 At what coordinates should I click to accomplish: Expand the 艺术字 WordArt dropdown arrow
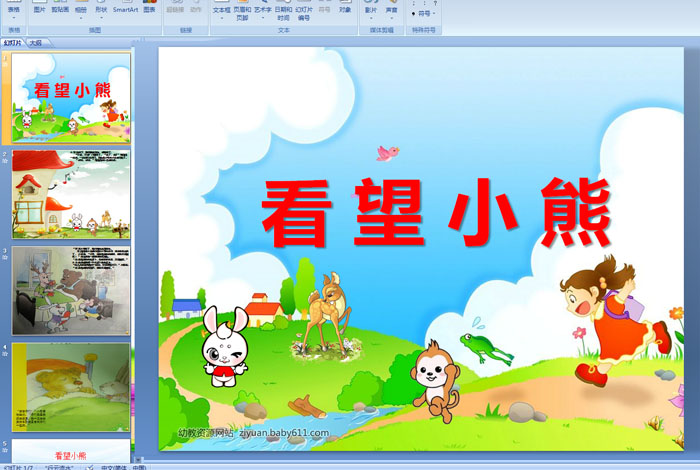tap(263, 18)
